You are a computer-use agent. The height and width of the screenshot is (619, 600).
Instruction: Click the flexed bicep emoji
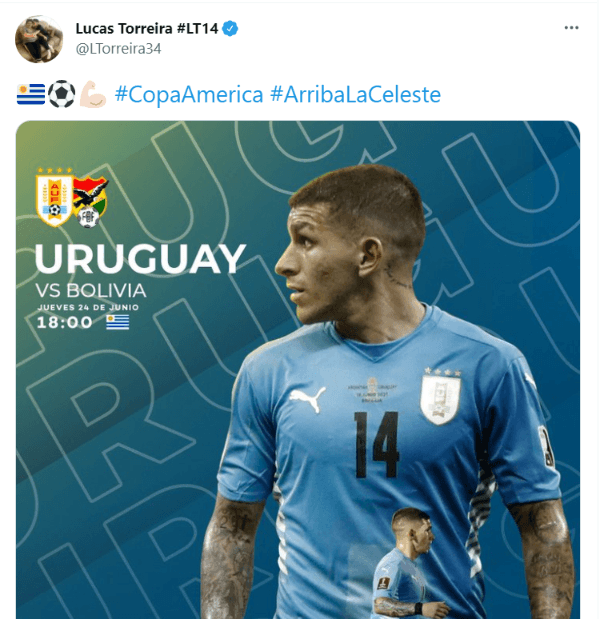click(92, 94)
